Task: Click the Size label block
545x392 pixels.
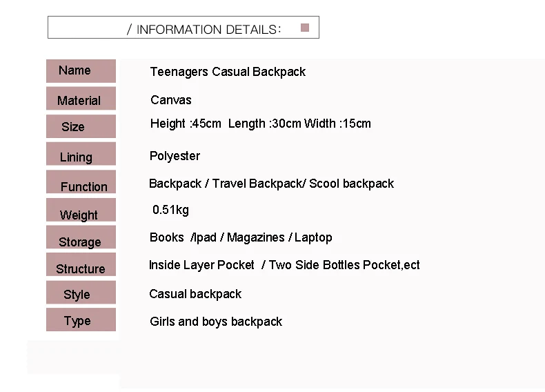Action: pos(81,126)
